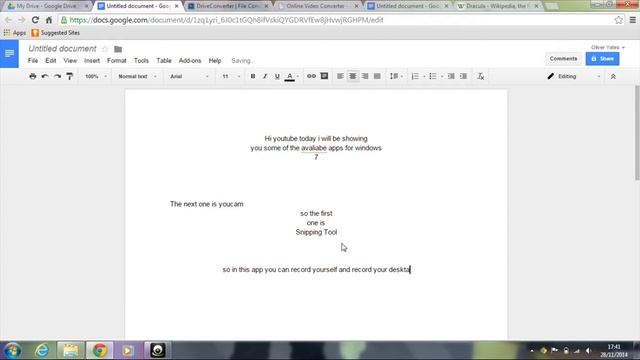Screen dimensions: 640x360
Task: Open the Editing mode dropdown
Action: coord(574,76)
